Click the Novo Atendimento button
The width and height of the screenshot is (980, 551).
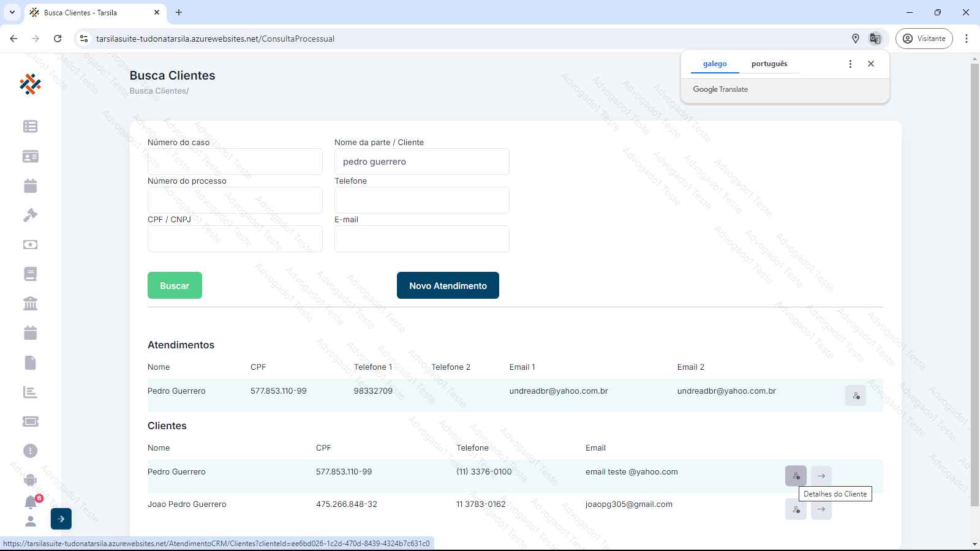click(x=448, y=285)
